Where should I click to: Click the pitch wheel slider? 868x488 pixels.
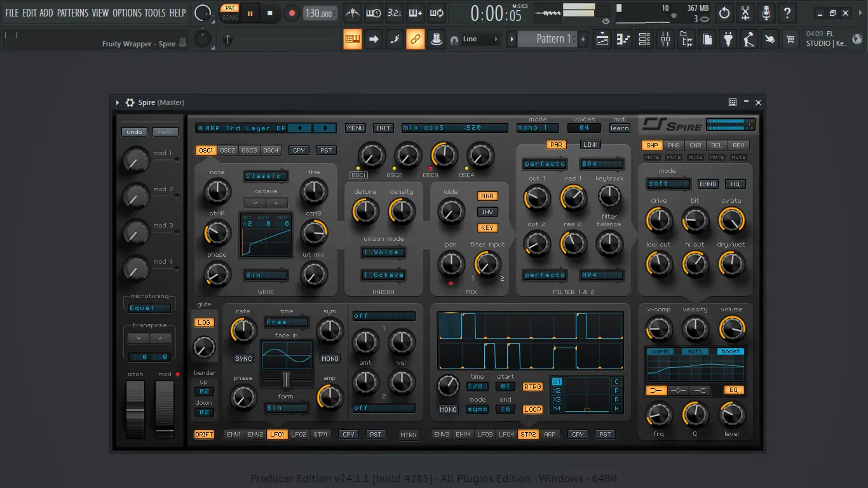tap(135, 409)
